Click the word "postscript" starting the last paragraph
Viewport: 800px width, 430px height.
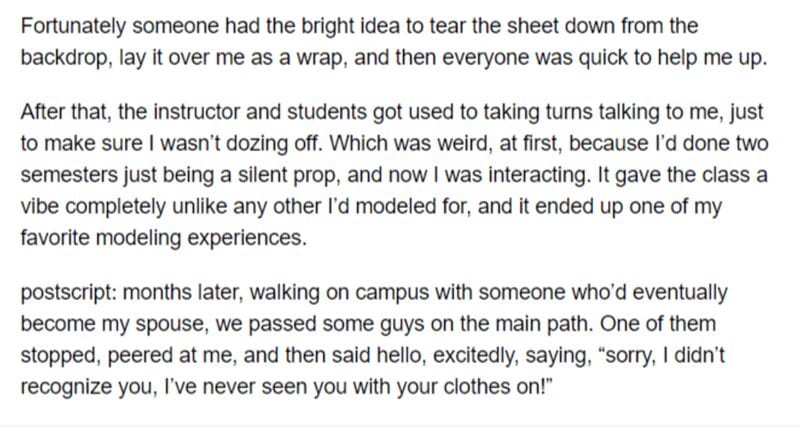click(x=68, y=293)
